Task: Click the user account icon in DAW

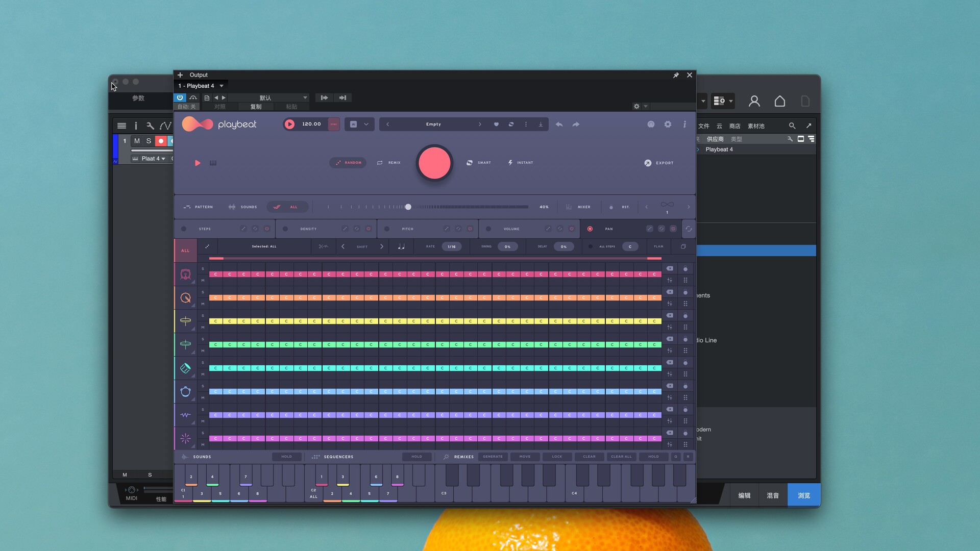Action: (754, 101)
